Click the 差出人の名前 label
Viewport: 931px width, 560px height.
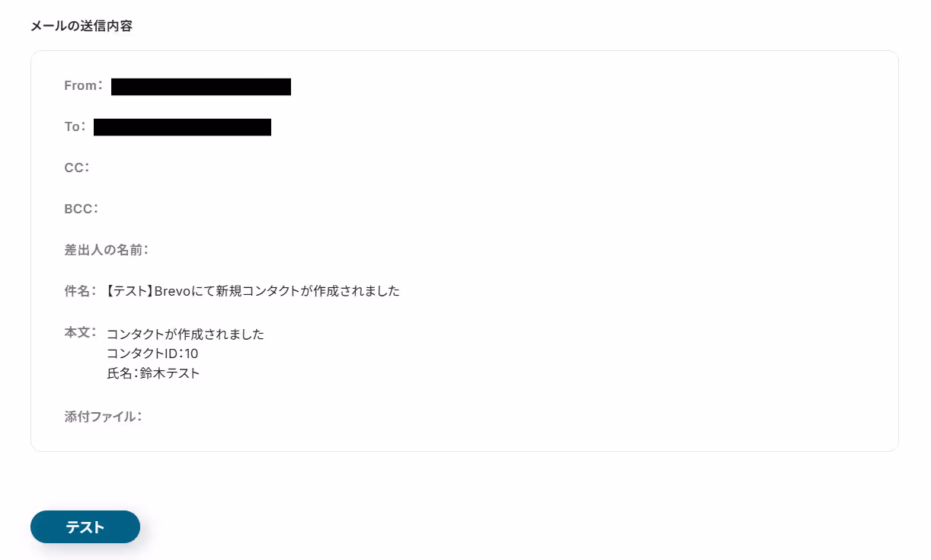pyautogui.click(x=107, y=250)
